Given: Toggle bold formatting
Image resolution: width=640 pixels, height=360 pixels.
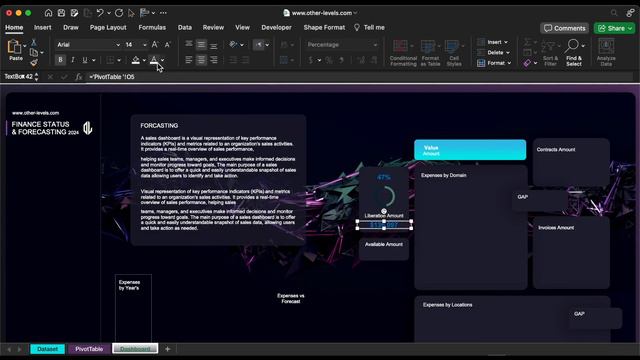Looking at the screenshot, I should (x=60, y=60).
